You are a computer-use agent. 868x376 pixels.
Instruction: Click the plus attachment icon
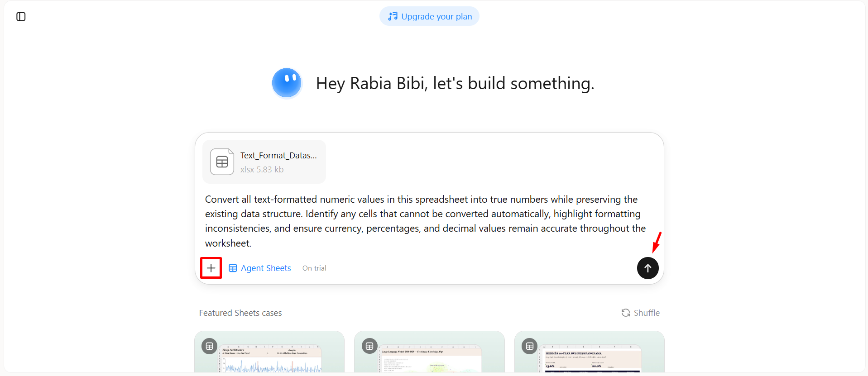[211, 268]
